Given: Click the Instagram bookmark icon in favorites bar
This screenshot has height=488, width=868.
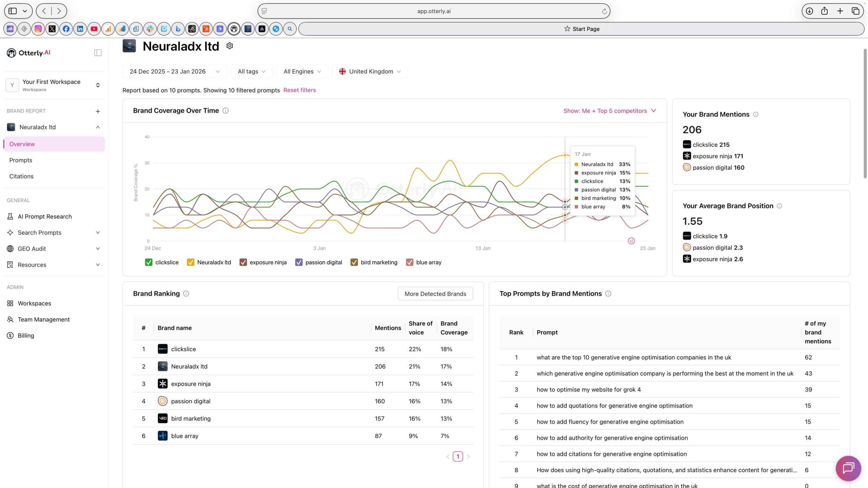Looking at the screenshot, I should click(x=38, y=29).
